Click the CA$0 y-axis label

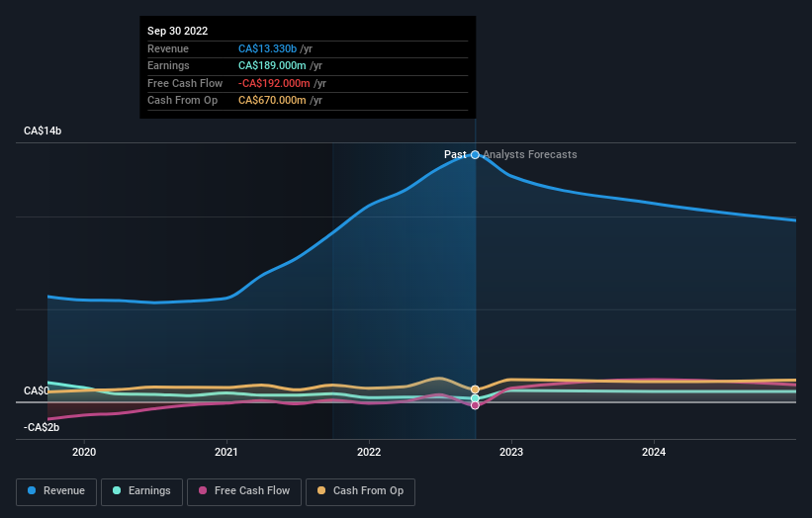37,390
